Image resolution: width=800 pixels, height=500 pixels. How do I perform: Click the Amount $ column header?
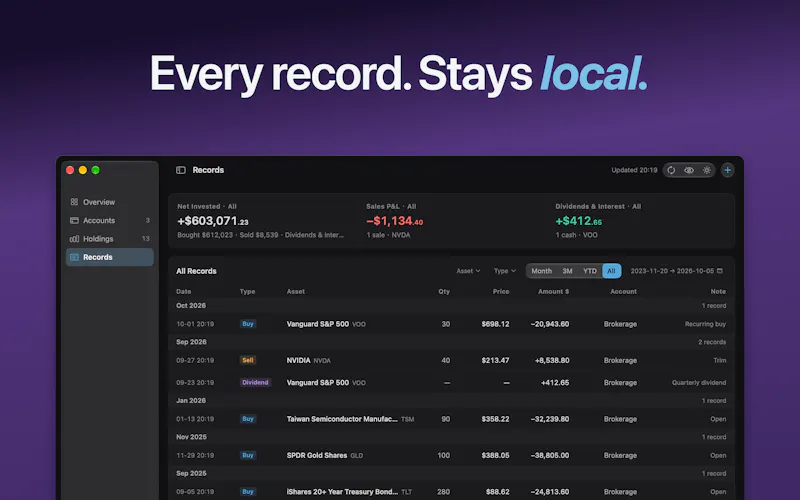pos(554,292)
